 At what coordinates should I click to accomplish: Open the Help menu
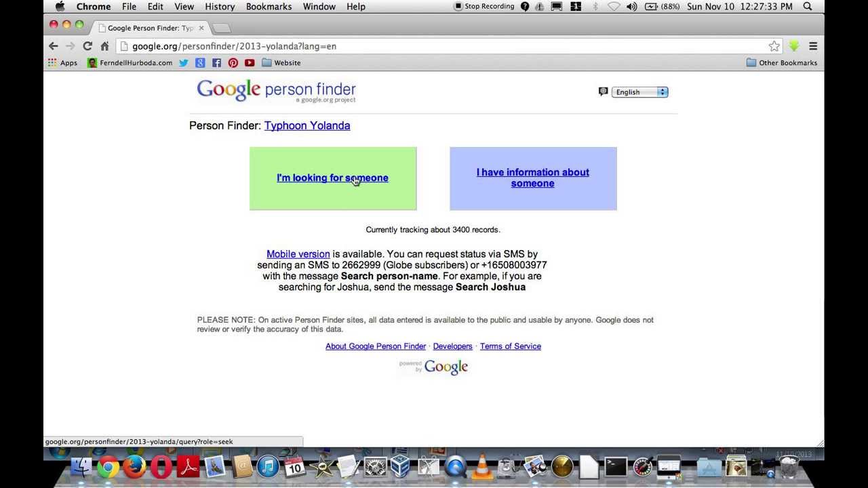(356, 6)
